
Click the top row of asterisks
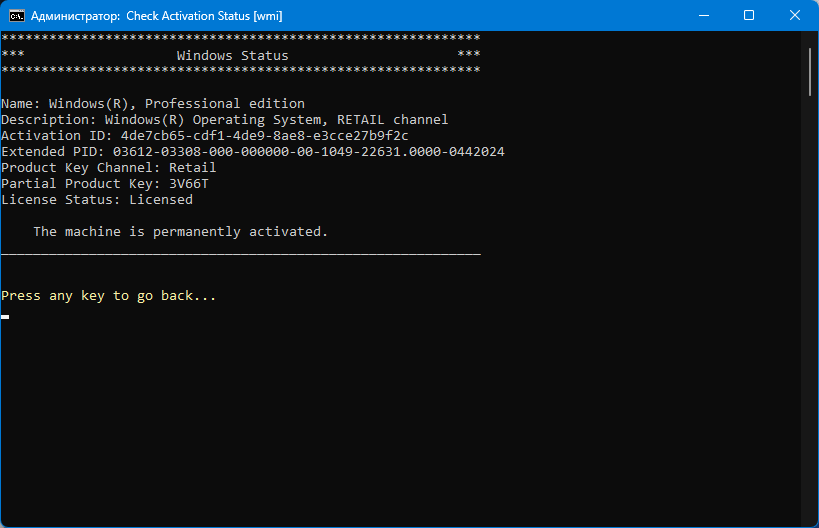pyautogui.click(x=241, y=38)
